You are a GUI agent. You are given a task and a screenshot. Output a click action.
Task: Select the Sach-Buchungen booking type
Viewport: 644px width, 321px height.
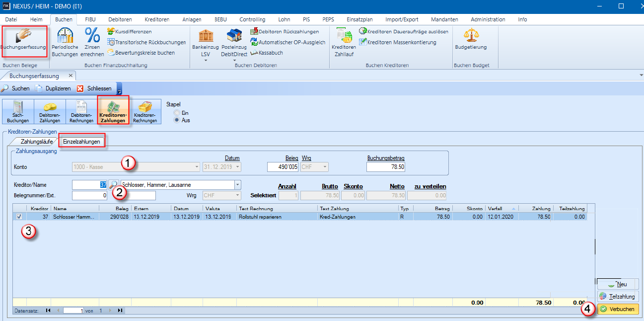coord(18,111)
